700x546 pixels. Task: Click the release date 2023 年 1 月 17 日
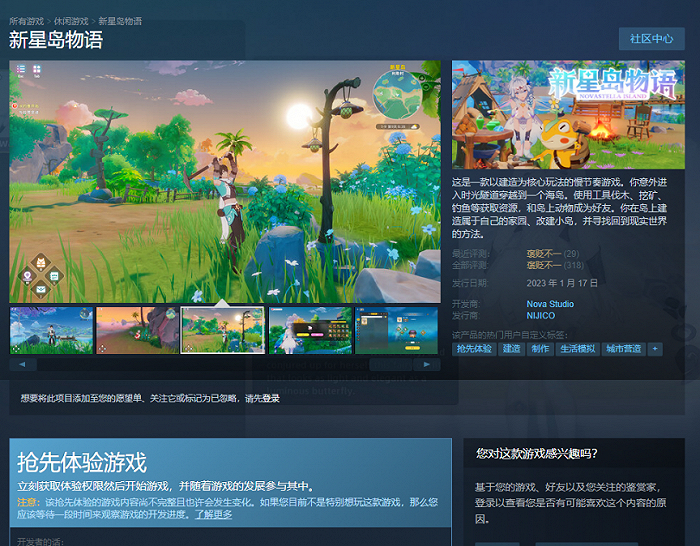click(x=562, y=283)
